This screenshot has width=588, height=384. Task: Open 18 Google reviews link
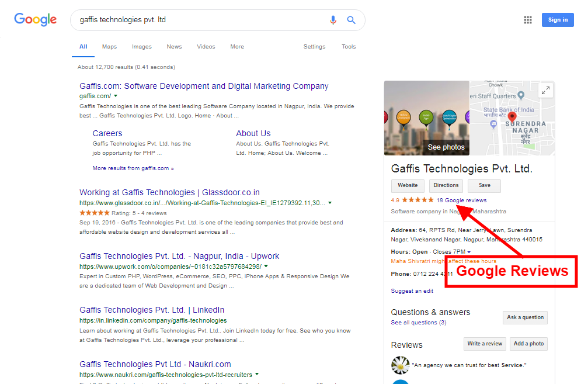tap(461, 200)
